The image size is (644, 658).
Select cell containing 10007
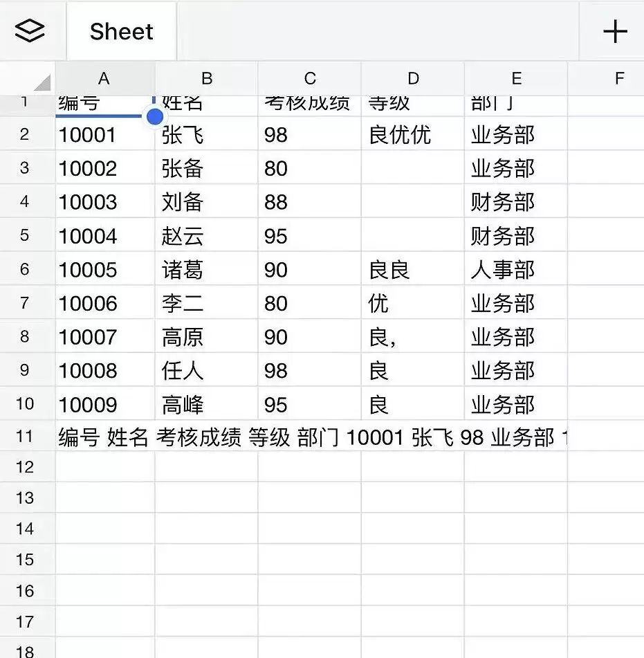tap(105, 336)
